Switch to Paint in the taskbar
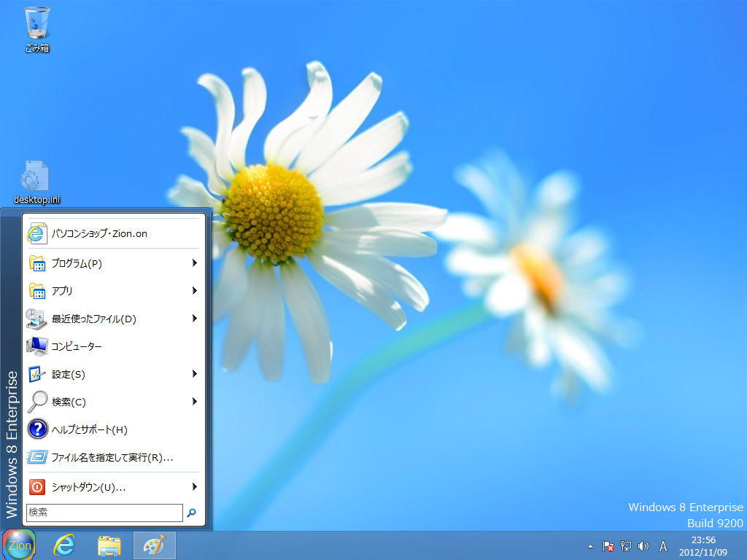 click(154, 545)
